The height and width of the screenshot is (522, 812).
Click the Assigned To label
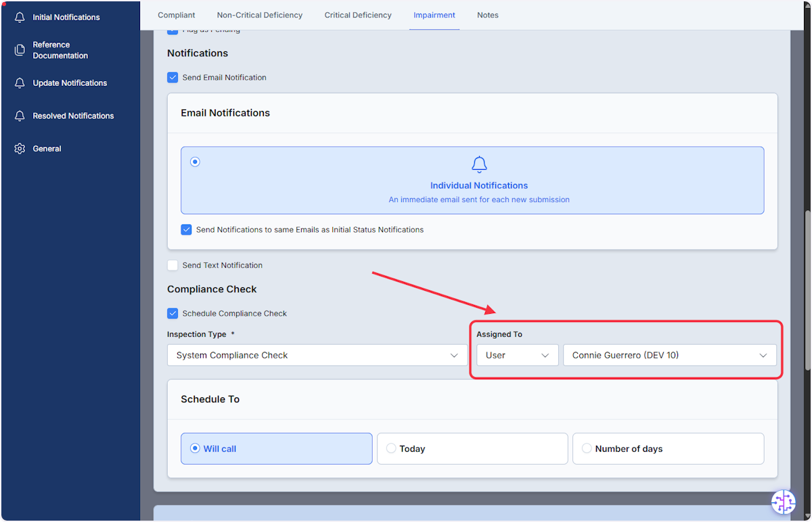pos(499,334)
